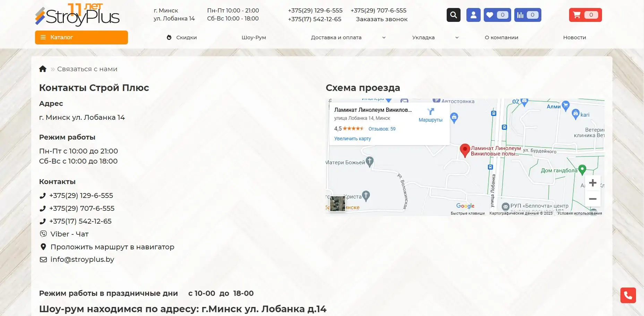The image size is (644, 316).
Task: Zoom out on the map
Action: click(593, 199)
